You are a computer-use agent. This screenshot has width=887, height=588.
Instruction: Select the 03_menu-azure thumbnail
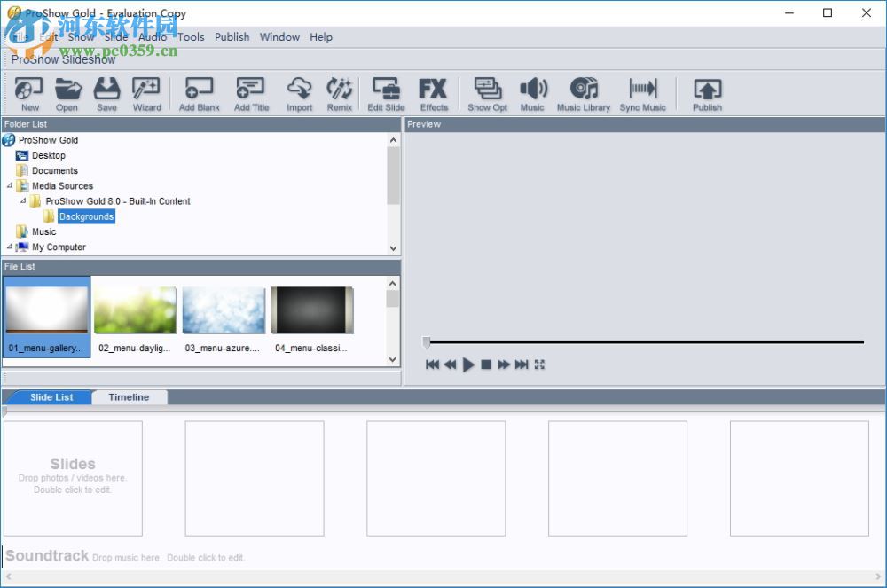(x=224, y=311)
